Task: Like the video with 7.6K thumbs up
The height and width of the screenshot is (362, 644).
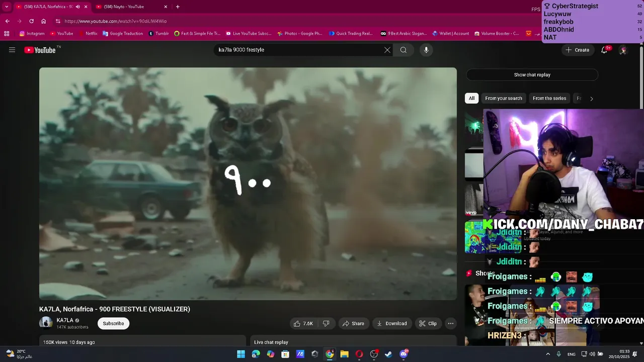Action: (x=303, y=323)
